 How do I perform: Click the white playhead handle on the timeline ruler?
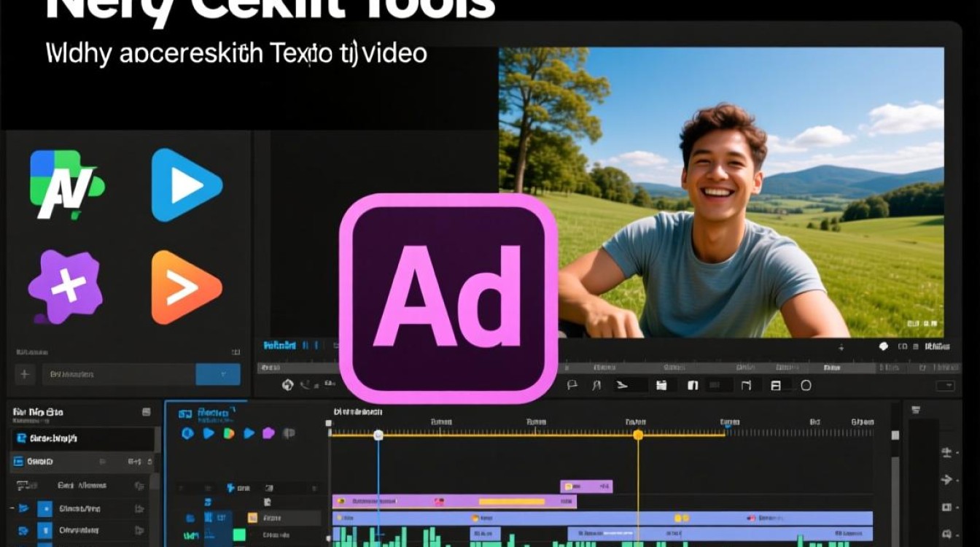[x=378, y=435]
